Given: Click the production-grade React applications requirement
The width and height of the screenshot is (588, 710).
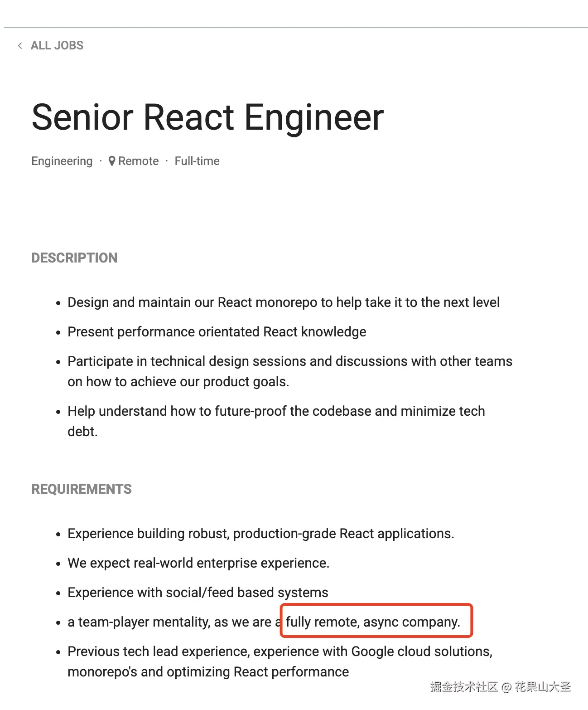Looking at the screenshot, I should tap(260, 534).
